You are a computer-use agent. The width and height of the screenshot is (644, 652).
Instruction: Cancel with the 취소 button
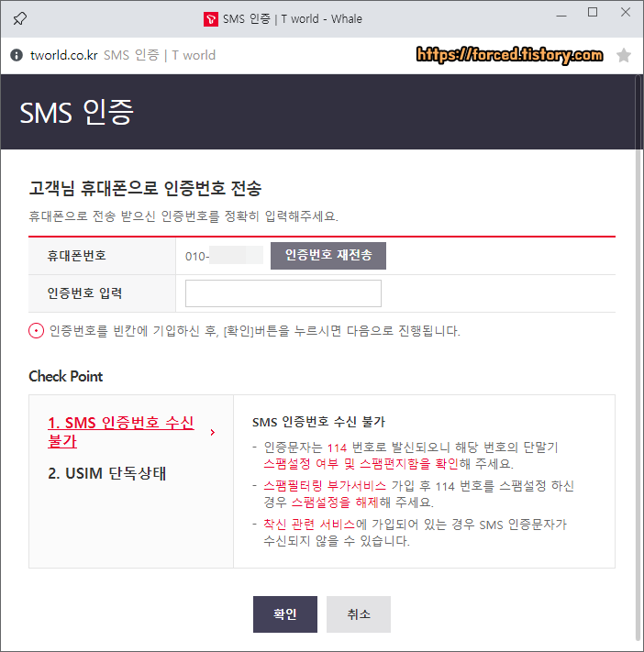[358, 614]
